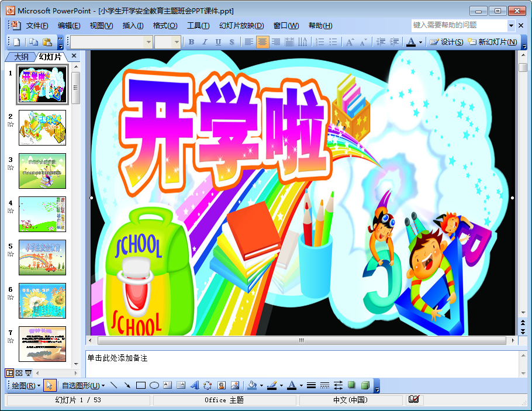Click the Distributed alignment icon
Screen dimensions: 532x411
[x=289, y=42]
